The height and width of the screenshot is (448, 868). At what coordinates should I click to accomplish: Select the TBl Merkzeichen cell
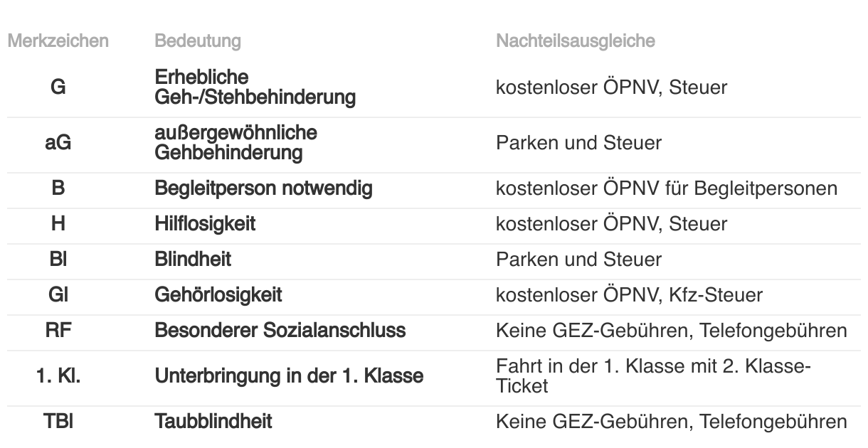(x=58, y=422)
